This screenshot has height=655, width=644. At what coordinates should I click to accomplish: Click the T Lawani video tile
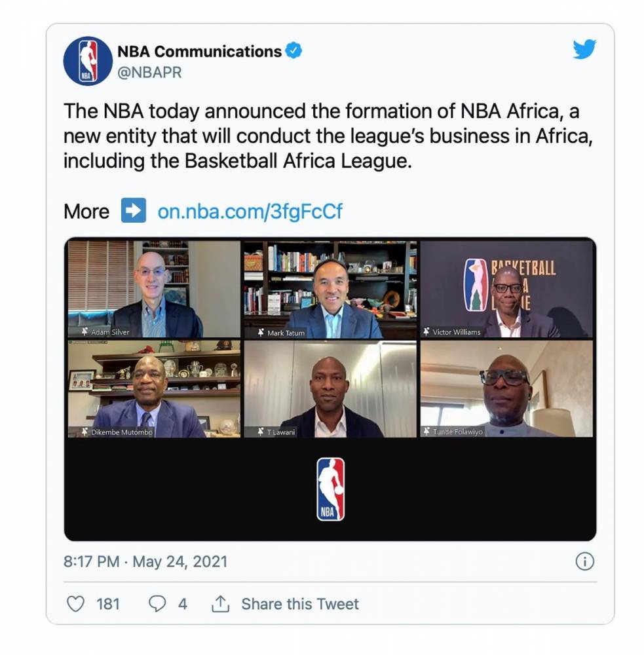[330, 389]
